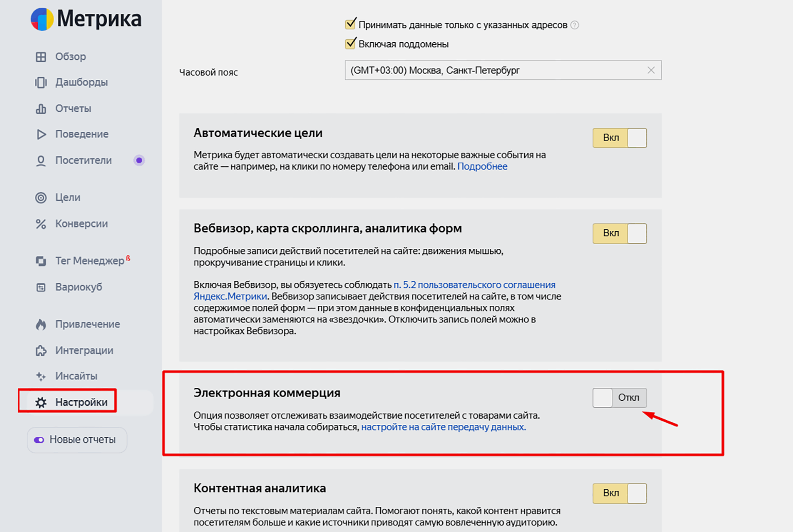Click the Конверсии percent icon
The image size is (793, 532).
coord(41,224)
